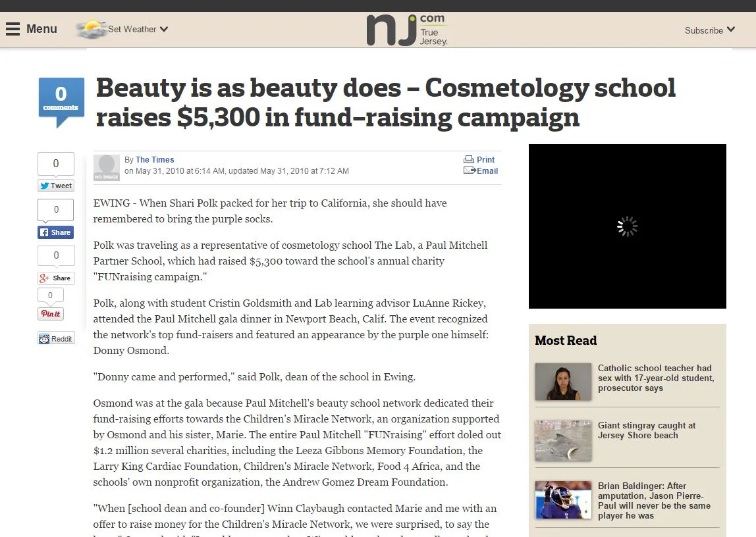Click the pin count above Pin it
The height and width of the screenshot is (537, 756).
tap(51, 295)
